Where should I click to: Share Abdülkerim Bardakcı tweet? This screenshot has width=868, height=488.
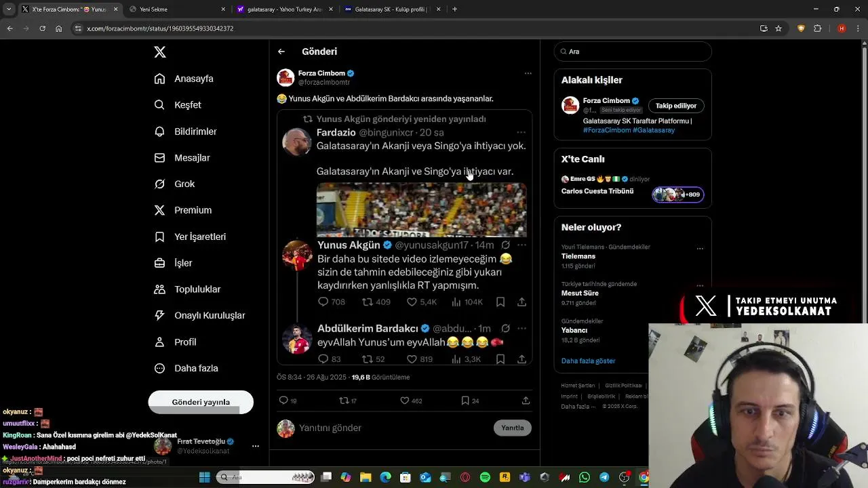(521, 359)
